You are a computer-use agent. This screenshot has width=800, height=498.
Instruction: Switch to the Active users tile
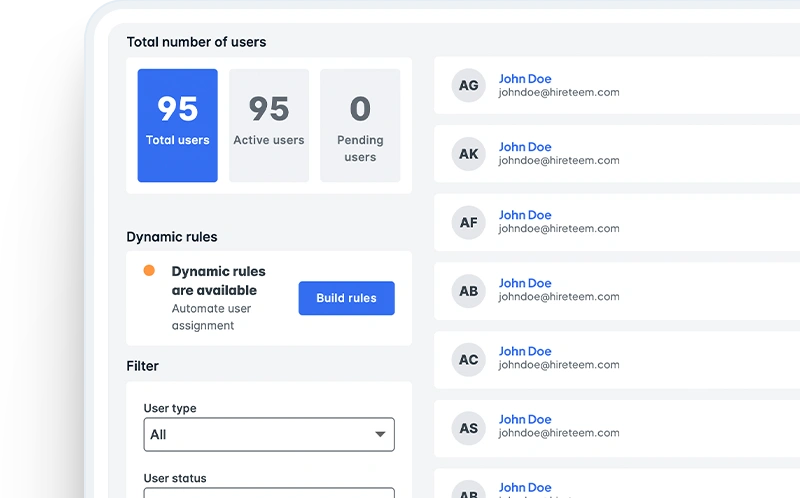pos(269,125)
